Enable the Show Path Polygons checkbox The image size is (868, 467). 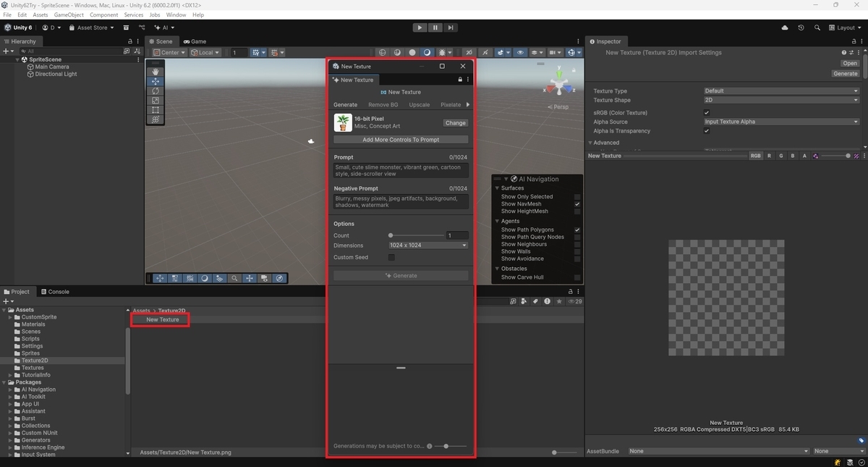pos(576,230)
